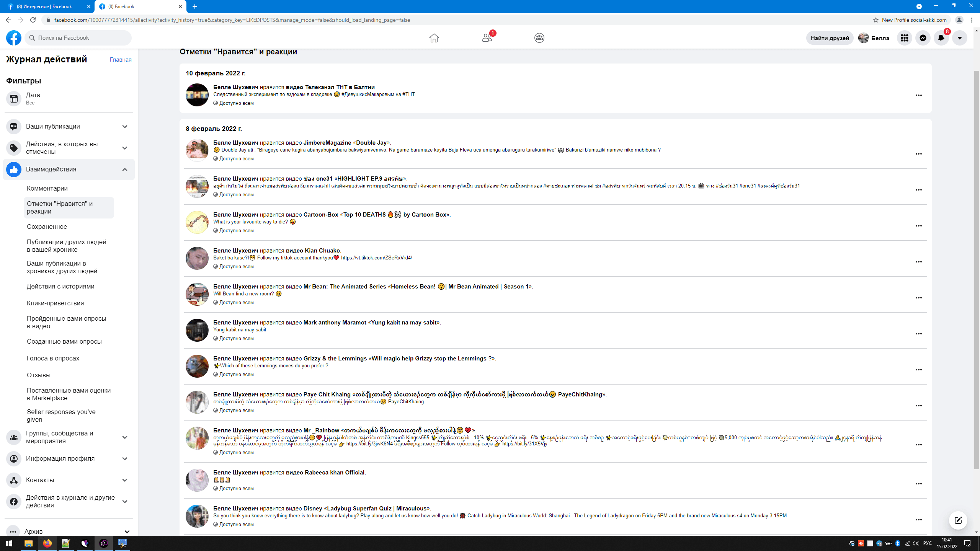Viewport: 980px width, 551px height.
Task: Click the Поиск на Facebook search field
Action: pyautogui.click(x=78, y=38)
